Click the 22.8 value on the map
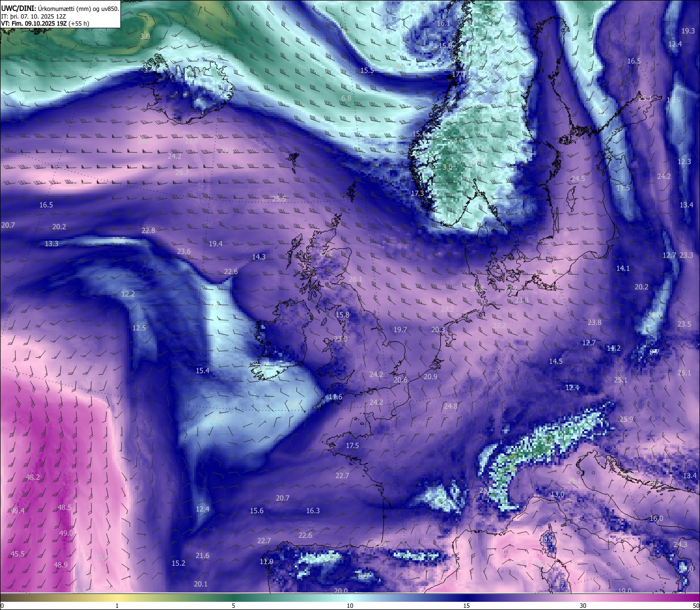Viewport: 700px width, 610px height. pos(148,230)
